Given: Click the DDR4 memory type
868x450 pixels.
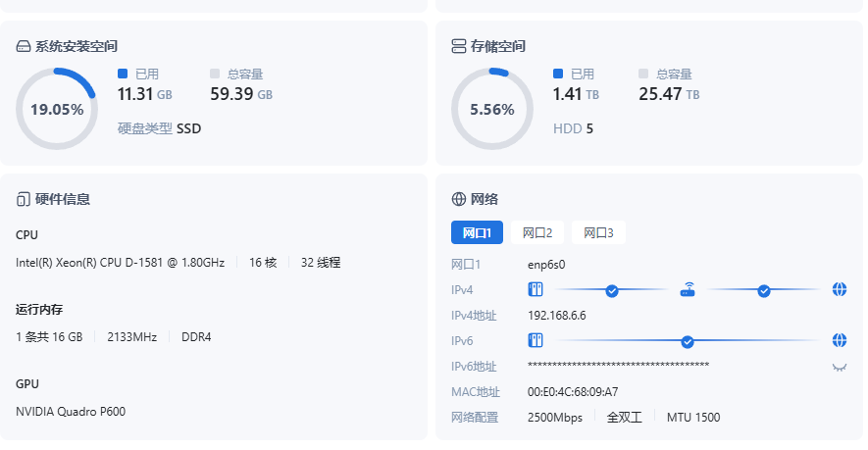Looking at the screenshot, I should coord(196,337).
